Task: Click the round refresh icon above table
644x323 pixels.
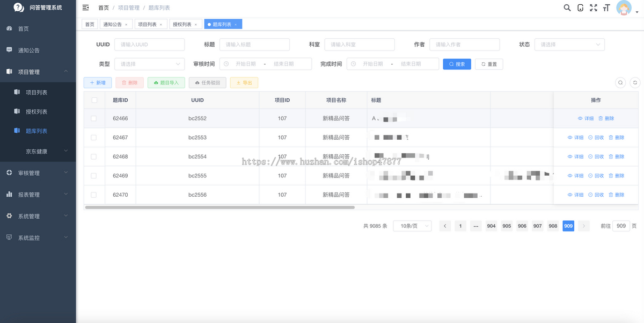Action: click(x=635, y=83)
